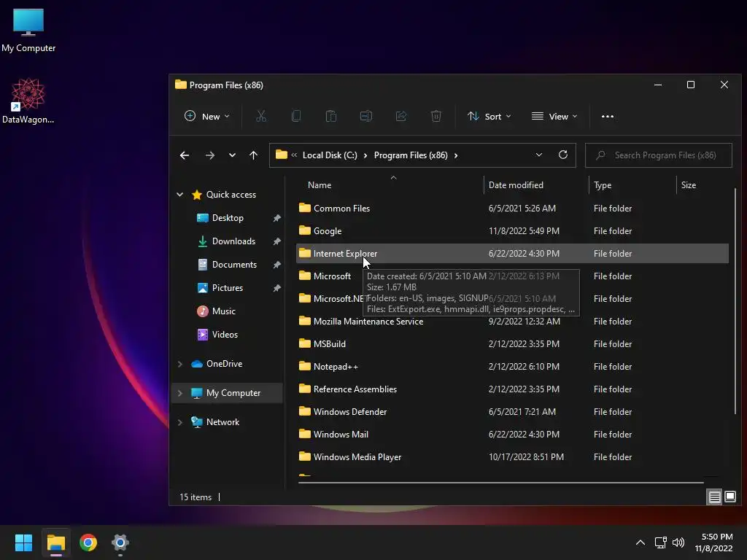Screen dimensions: 747x560
Task: Select Documents in navigation pane
Action: (234, 265)
